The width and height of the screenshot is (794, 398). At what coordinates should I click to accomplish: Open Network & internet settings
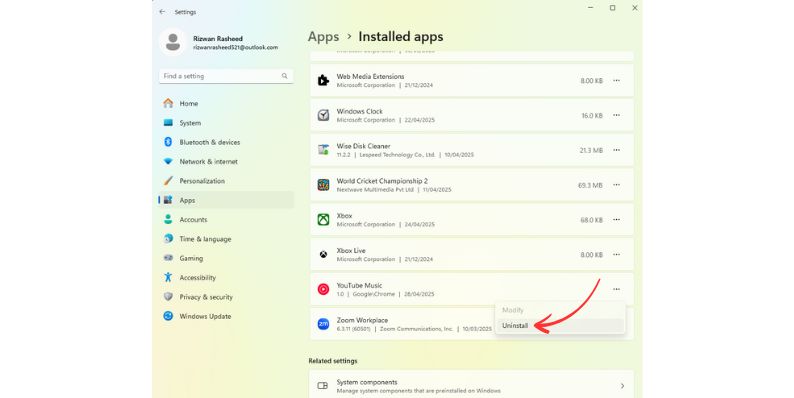point(226,162)
